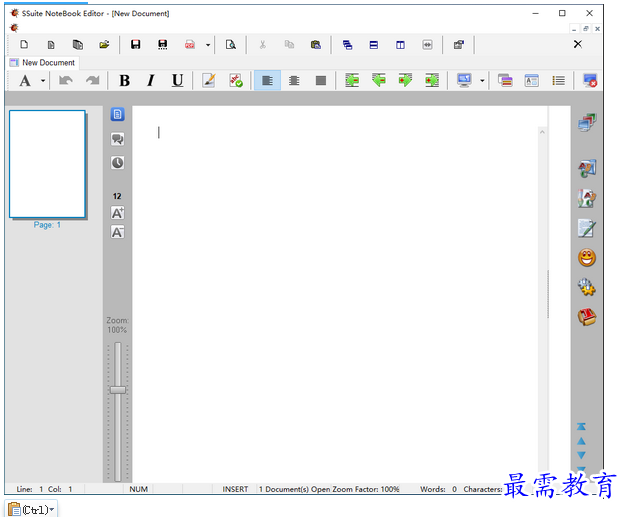Click the stacked windows icon in sidebar
The width and height of the screenshot is (625, 517).
tap(587, 122)
